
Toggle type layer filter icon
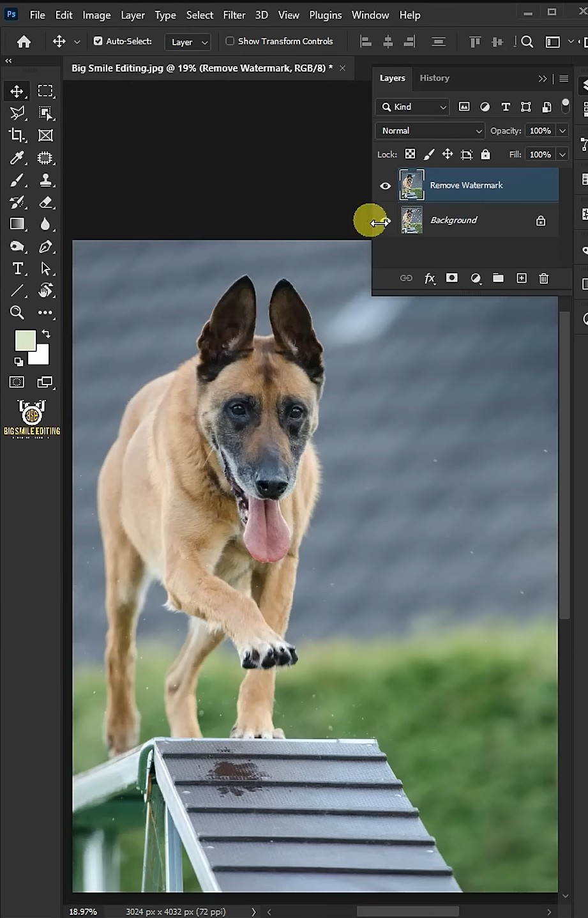(506, 107)
